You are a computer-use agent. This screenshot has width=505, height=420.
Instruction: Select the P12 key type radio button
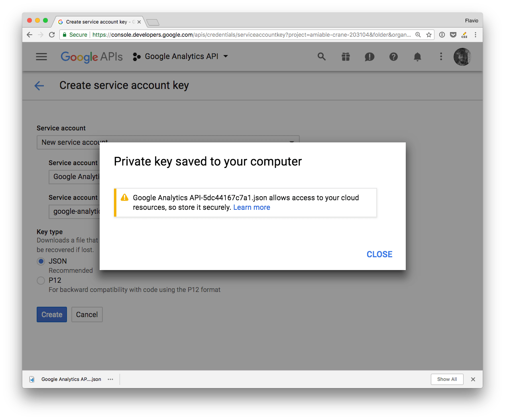tap(41, 280)
